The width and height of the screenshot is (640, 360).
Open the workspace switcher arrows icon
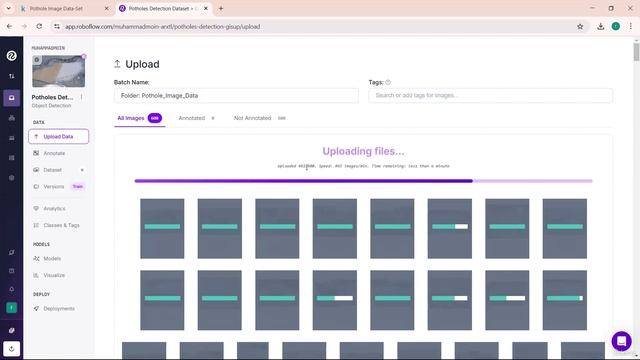11,76
